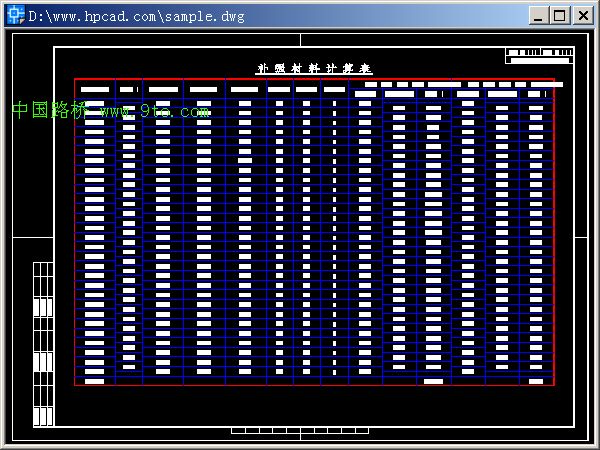Click the last column header at table's right
The width and height of the screenshot is (600, 450).
pyautogui.click(x=536, y=94)
